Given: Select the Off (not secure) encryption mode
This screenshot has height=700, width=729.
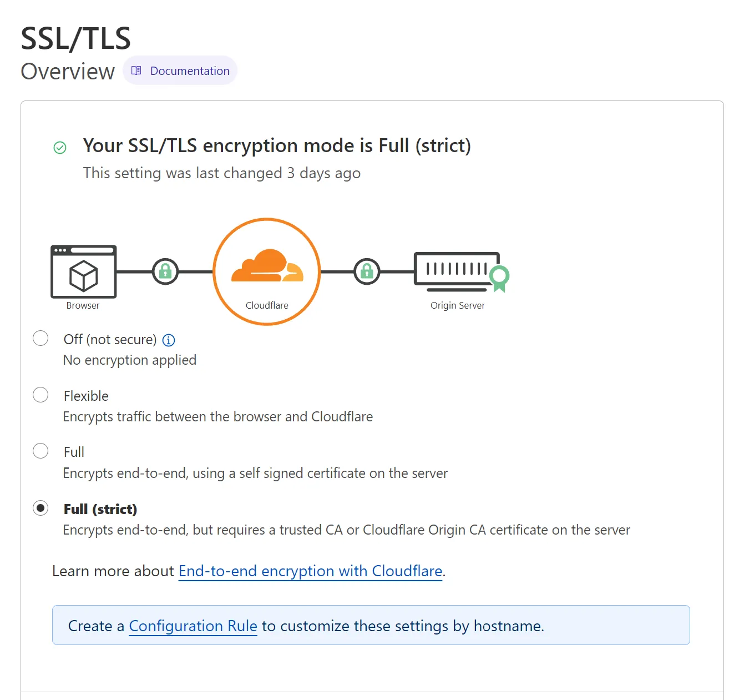Looking at the screenshot, I should click(x=40, y=338).
